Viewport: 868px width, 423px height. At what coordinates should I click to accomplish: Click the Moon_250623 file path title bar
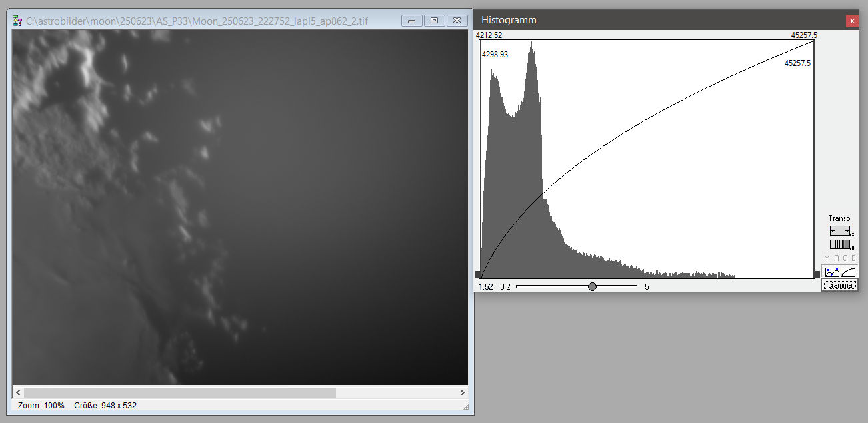tap(197, 21)
